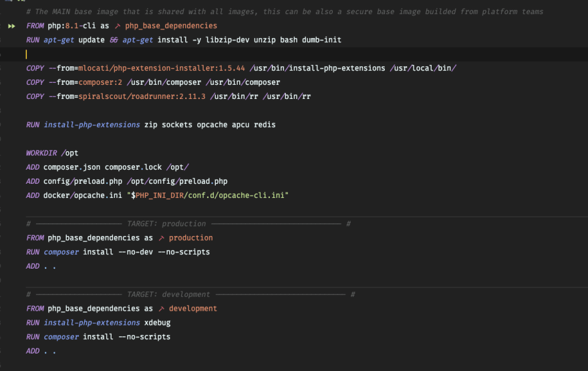Click '/opt/config/preload.php' destination path

pos(177,182)
